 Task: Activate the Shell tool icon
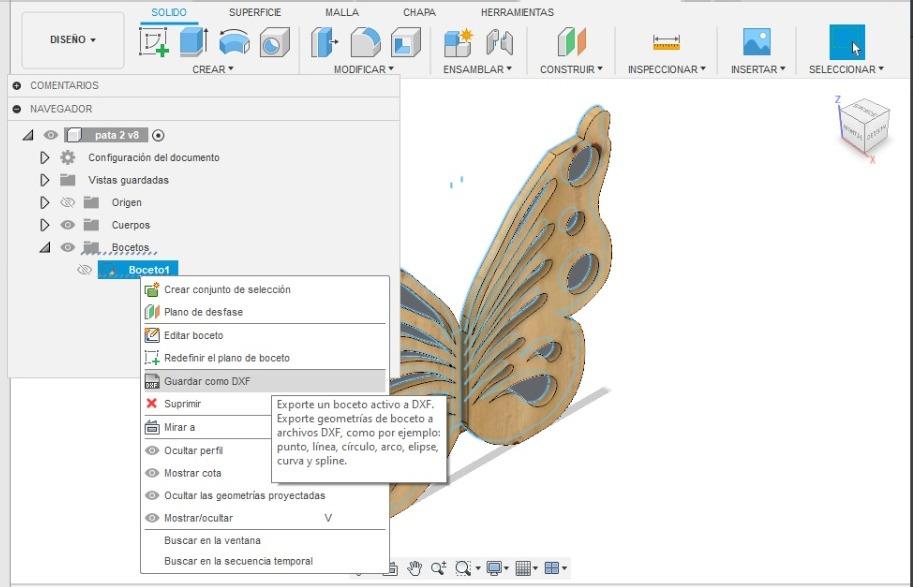[x=406, y=42]
